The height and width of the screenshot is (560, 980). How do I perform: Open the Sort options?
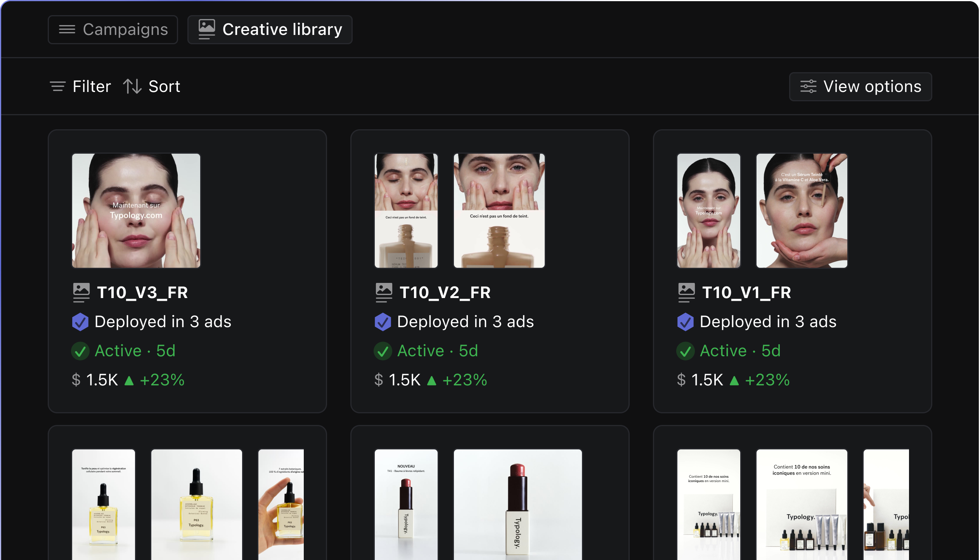pos(152,87)
